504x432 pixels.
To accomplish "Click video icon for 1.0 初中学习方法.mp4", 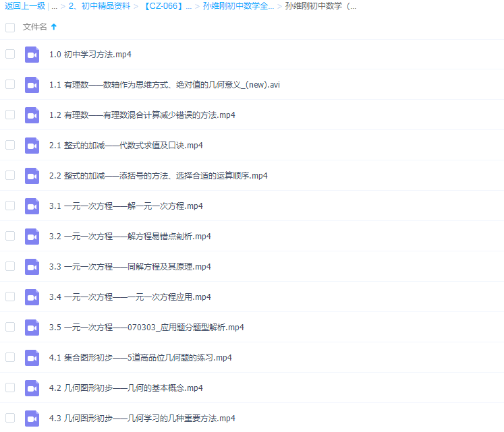I will coord(32,55).
